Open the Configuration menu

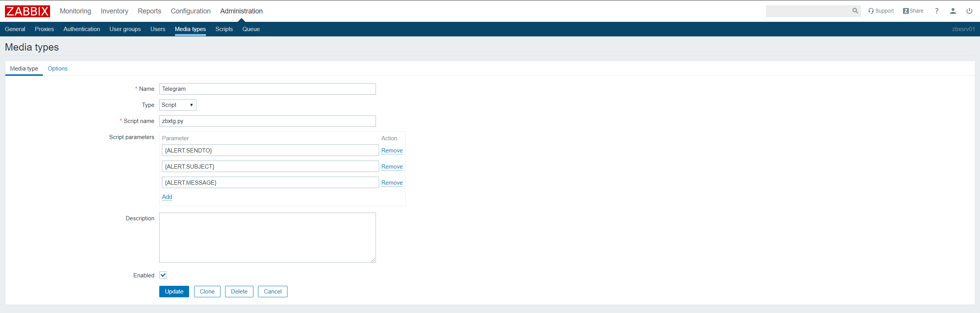(x=191, y=11)
